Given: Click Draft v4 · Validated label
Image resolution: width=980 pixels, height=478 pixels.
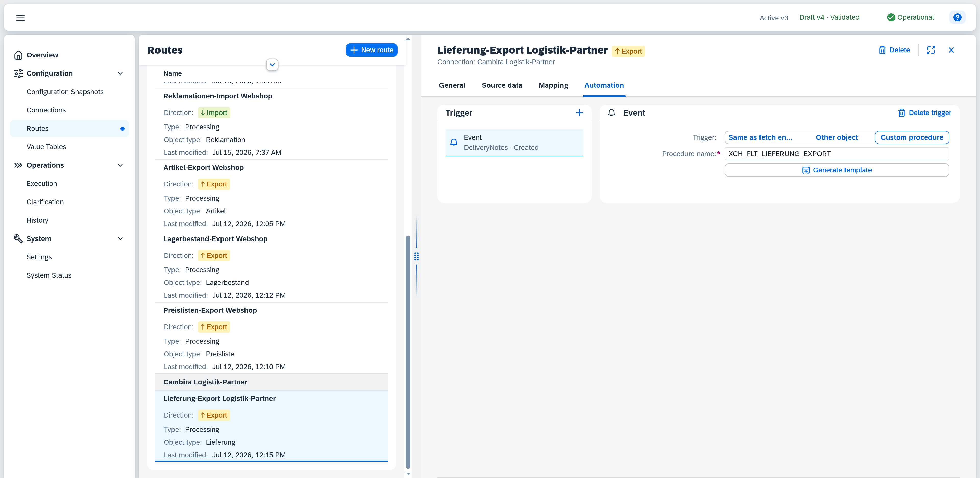Looking at the screenshot, I should click(x=829, y=18).
